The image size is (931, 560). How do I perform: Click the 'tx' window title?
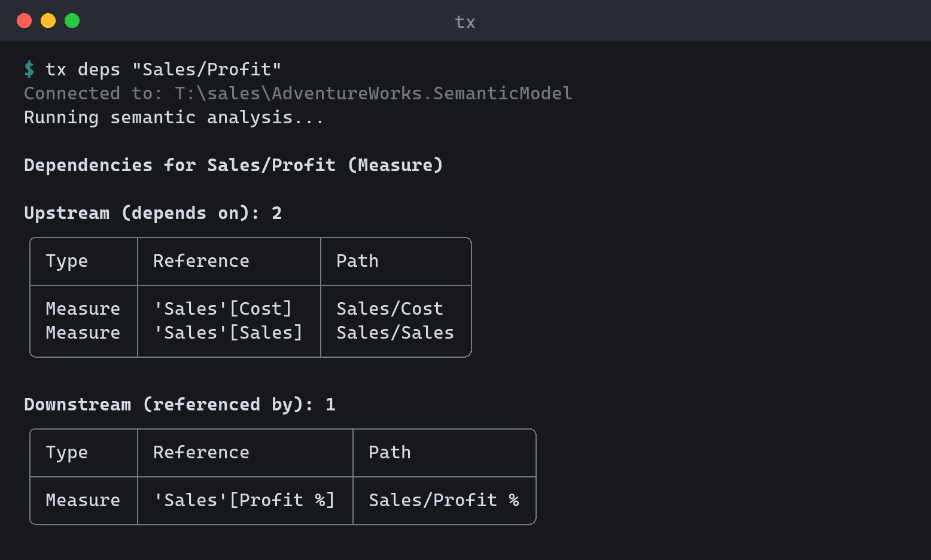465,22
